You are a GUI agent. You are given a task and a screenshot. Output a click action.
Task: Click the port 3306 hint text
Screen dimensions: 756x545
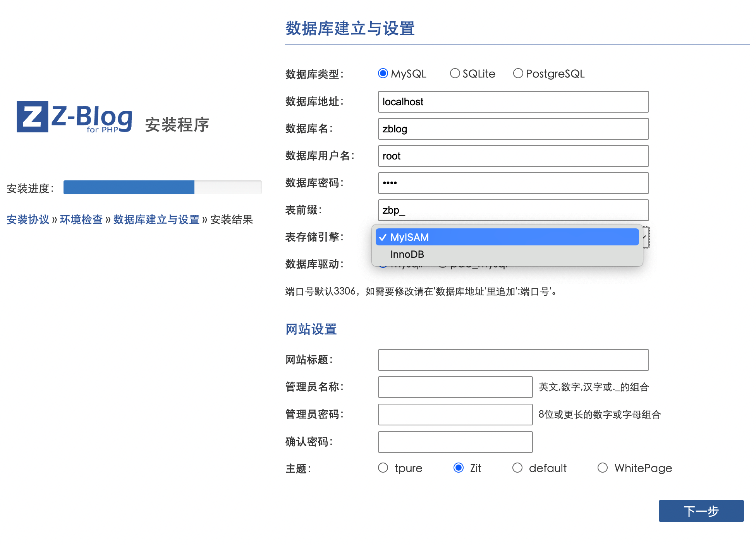[421, 291]
